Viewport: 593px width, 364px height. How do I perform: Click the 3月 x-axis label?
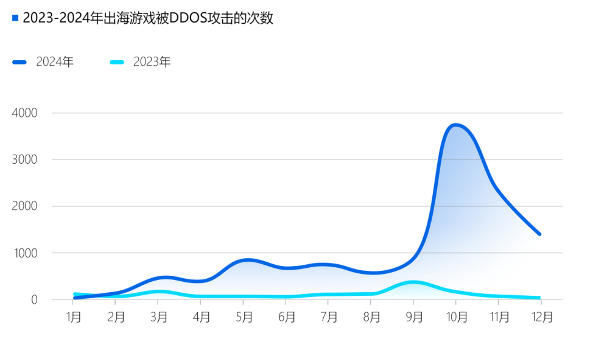[159, 317]
